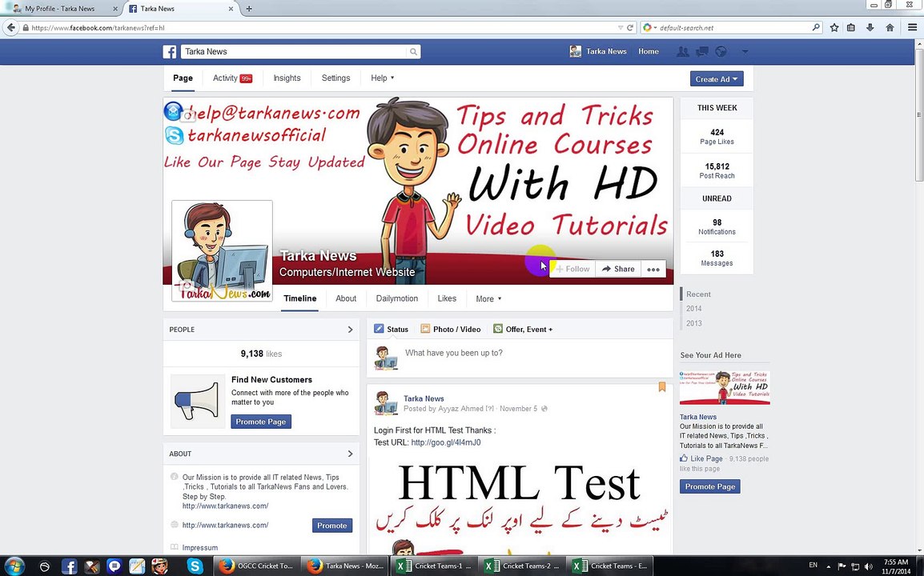924x576 pixels.
Task: Open Create Ad dropdown button
Action: pos(717,79)
